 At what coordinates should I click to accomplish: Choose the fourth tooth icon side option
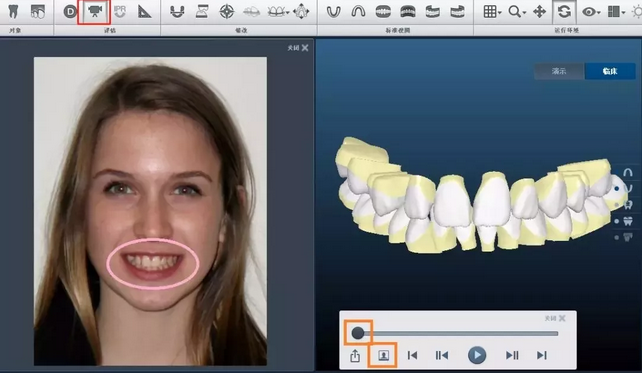click(627, 221)
